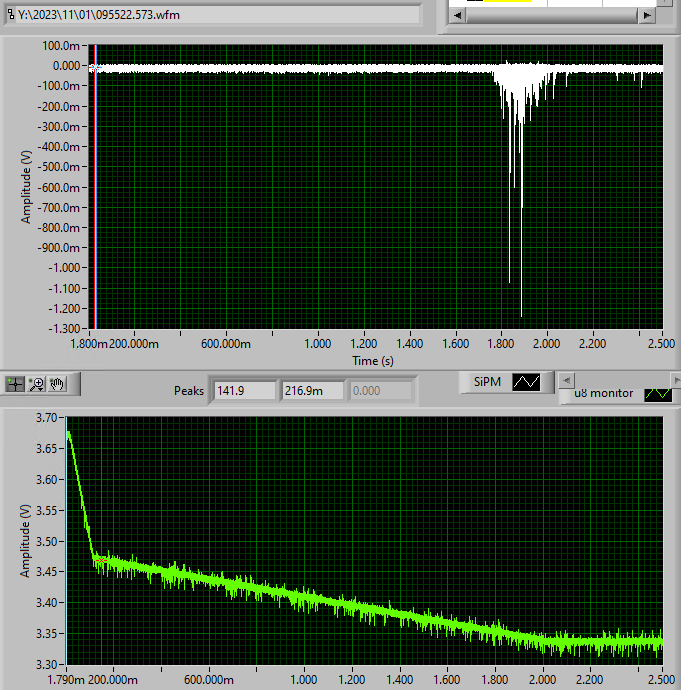Click the SiPM legend label
Viewport: 681px width, 691px height.
(x=485, y=381)
